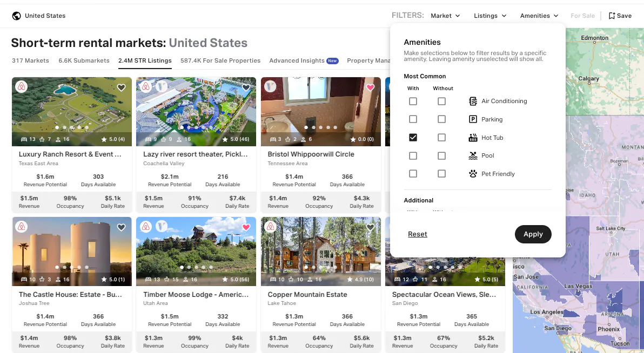
Task: Select the 2.4M STR Listings tab
Action: click(145, 60)
